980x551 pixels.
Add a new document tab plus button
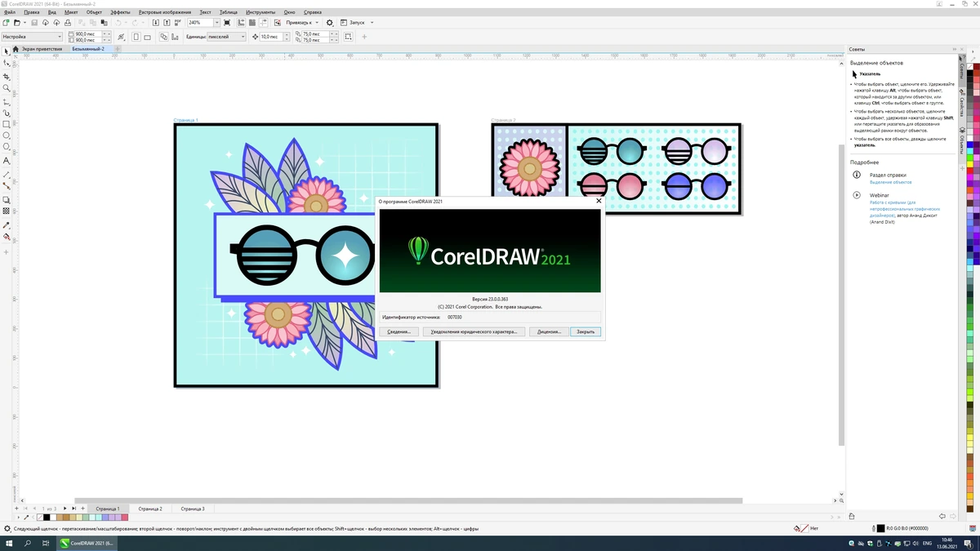tap(117, 49)
